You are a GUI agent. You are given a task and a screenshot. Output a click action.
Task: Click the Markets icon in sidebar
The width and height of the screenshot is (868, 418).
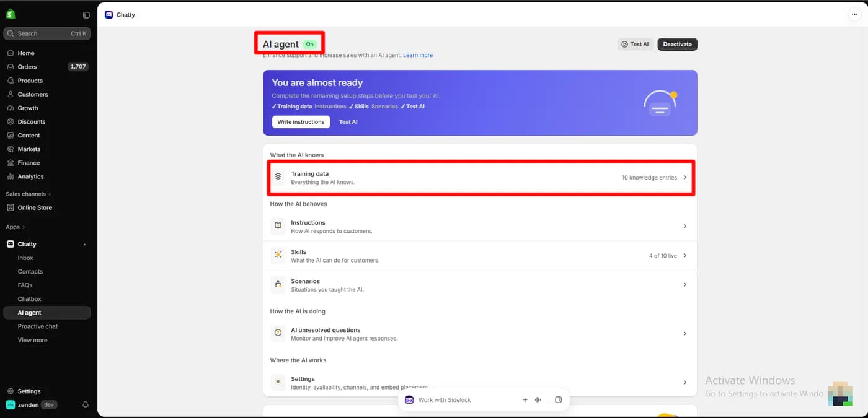pyautogui.click(x=11, y=149)
